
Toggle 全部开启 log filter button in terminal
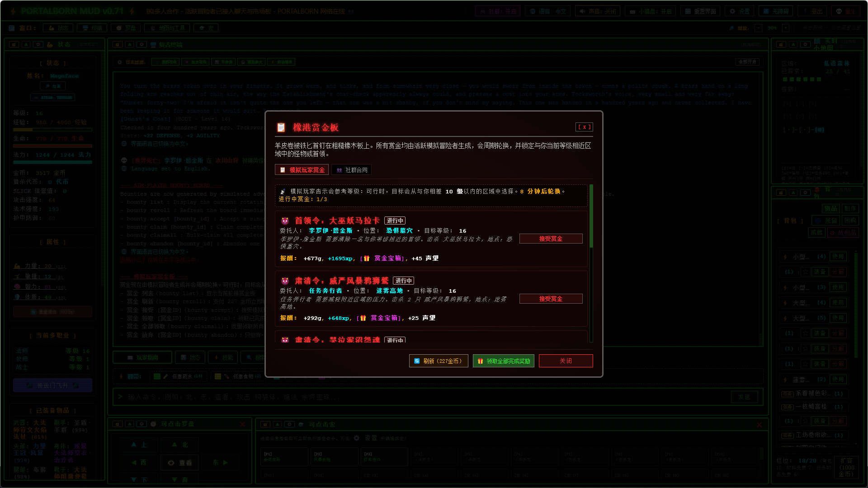747,62
